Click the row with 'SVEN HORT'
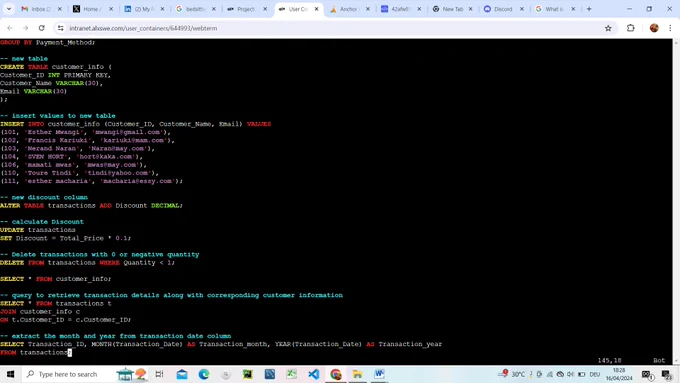680x383 pixels. pyautogui.click(x=72, y=157)
